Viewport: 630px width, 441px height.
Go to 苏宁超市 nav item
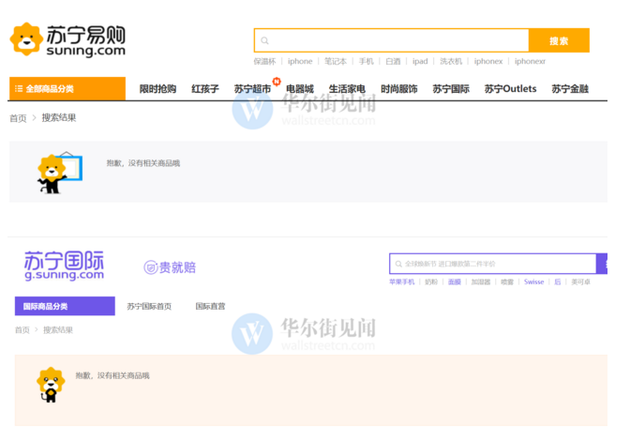click(x=253, y=89)
